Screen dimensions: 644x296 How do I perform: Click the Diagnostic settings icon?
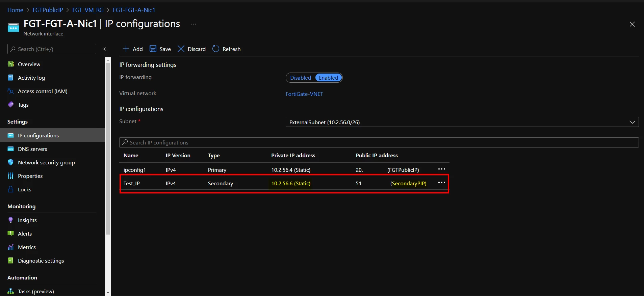(x=11, y=261)
